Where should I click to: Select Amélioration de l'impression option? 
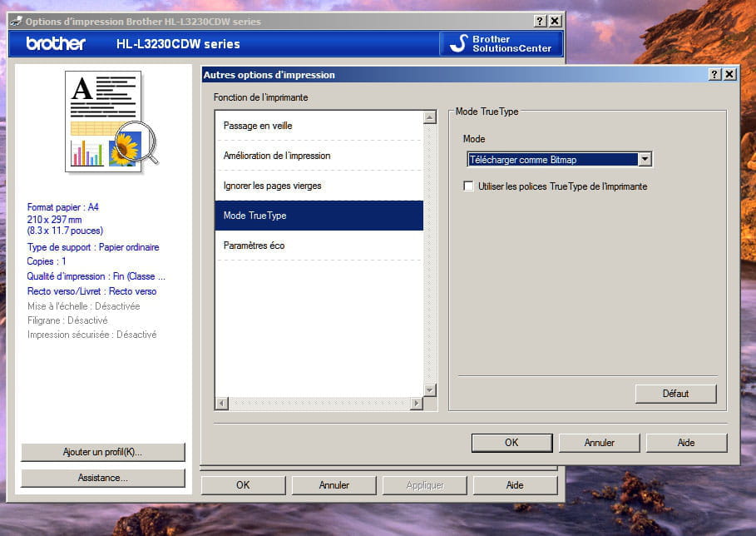coord(319,156)
